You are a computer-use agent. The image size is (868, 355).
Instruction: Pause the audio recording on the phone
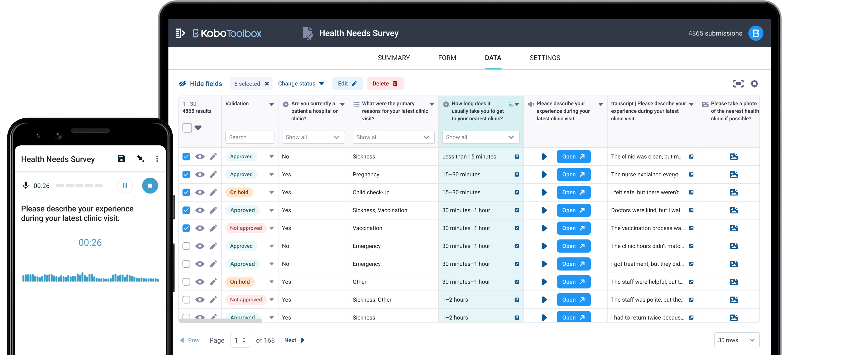pos(125,185)
